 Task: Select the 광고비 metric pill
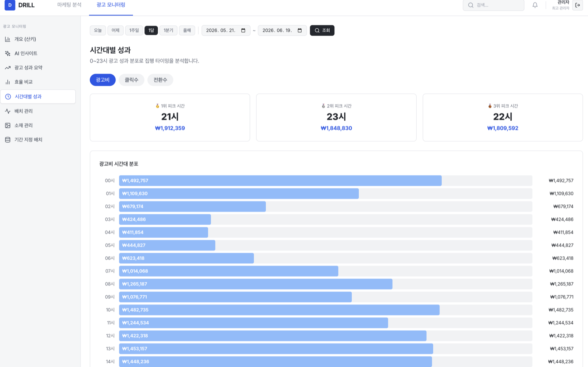pos(103,80)
